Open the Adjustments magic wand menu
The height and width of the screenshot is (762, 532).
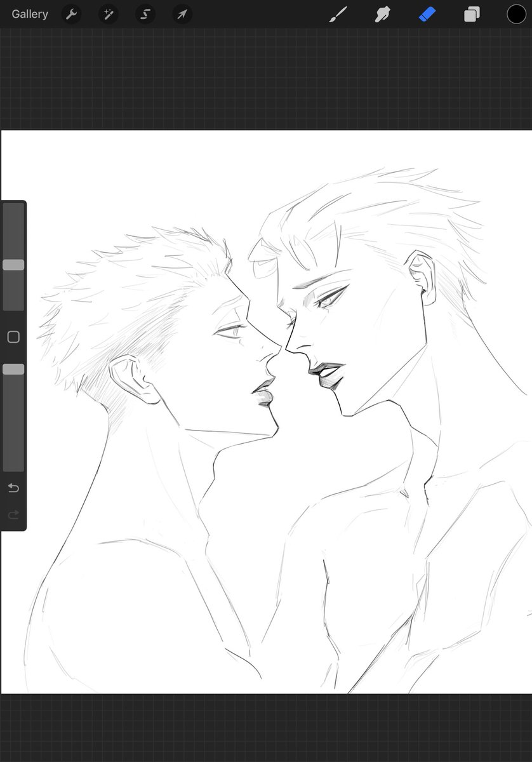(x=108, y=14)
